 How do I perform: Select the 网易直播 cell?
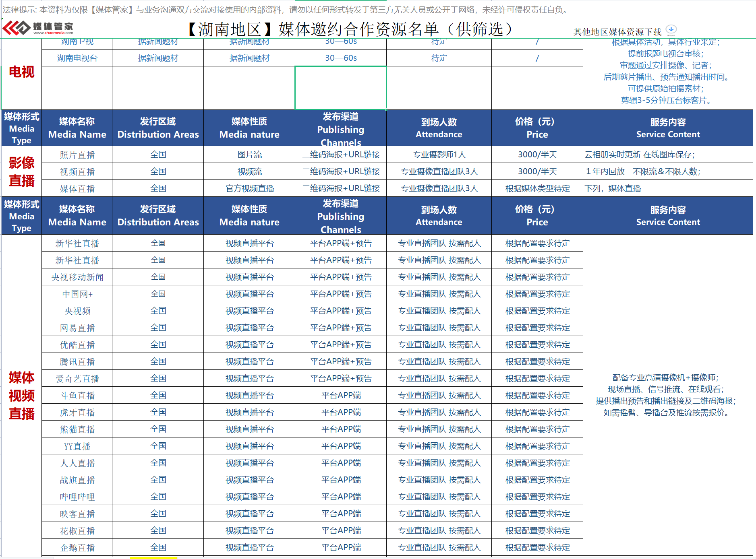[77, 328]
